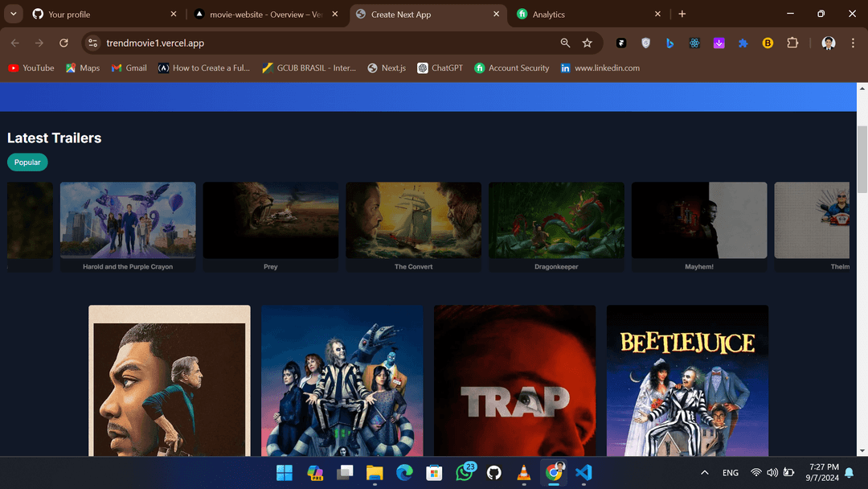This screenshot has width=868, height=489.
Task: Play the Dragonkeeper trailer thumbnail
Action: [x=556, y=220]
